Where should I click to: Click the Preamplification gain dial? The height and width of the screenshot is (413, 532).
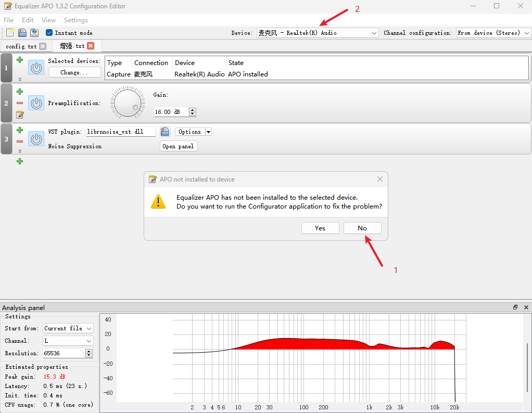(128, 103)
